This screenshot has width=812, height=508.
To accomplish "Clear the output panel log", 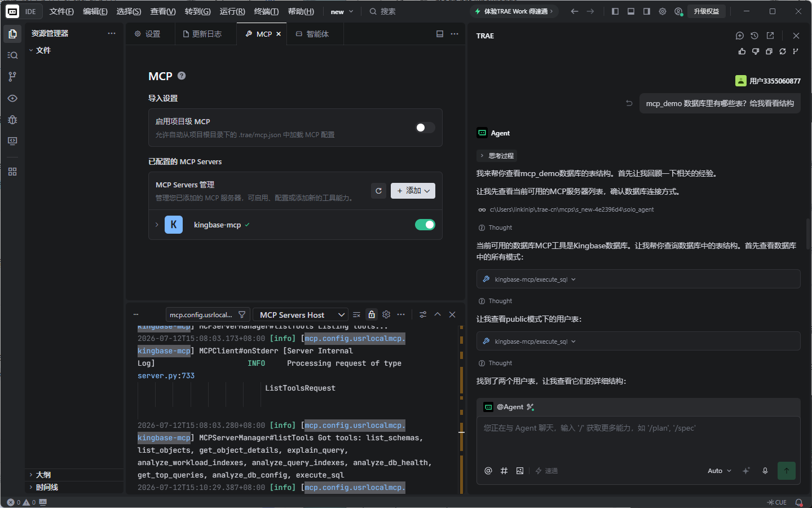I will point(356,314).
